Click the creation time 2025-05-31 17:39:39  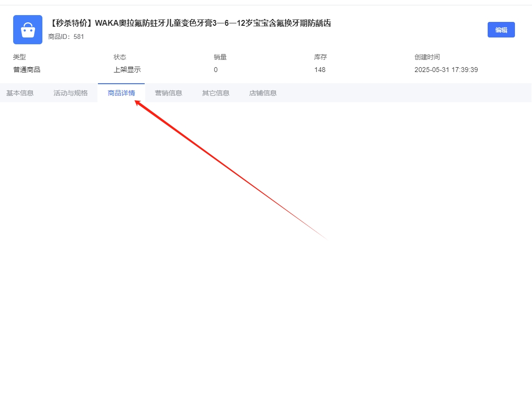[446, 70]
